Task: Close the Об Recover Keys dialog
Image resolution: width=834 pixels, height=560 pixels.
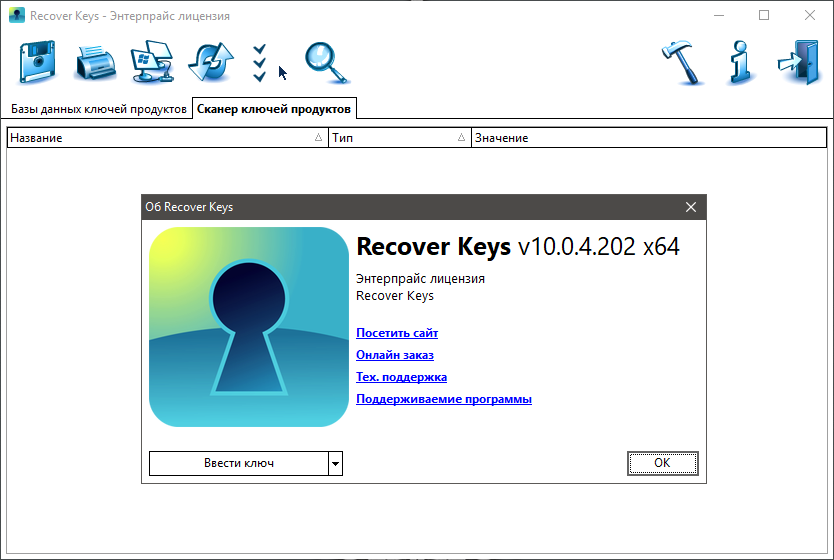Action: pos(690,207)
